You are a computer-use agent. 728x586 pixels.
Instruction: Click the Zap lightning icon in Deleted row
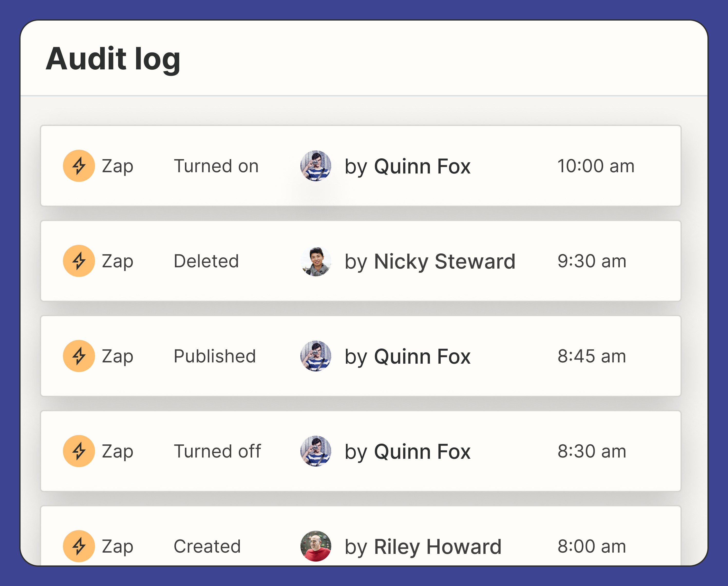[x=79, y=261]
